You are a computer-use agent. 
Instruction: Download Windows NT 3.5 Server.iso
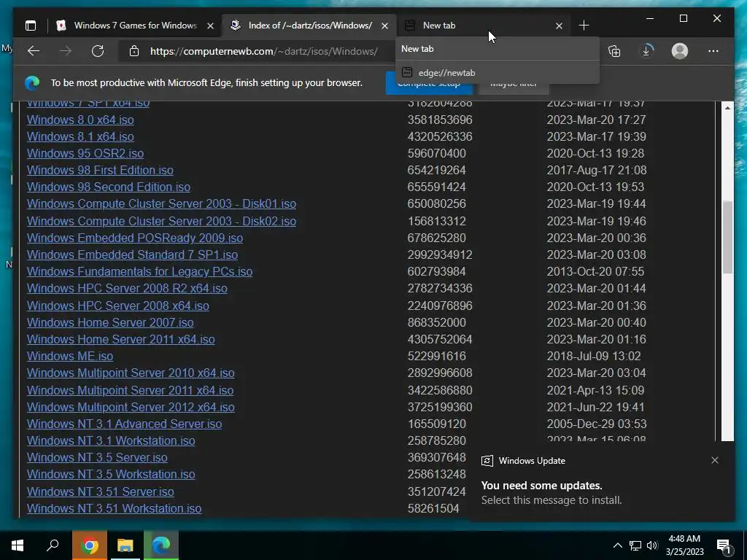[97, 457]
